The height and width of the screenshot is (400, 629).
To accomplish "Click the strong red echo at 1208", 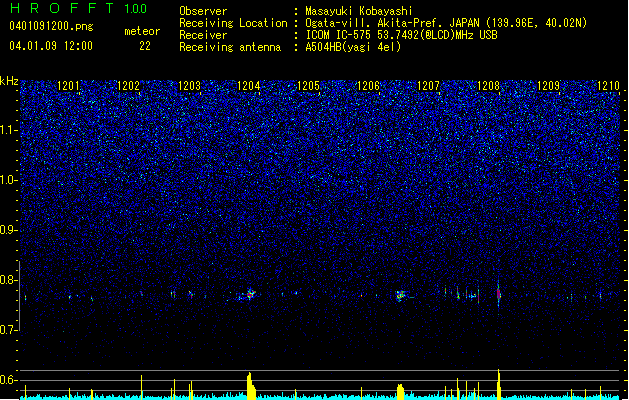I will [499, 294].
